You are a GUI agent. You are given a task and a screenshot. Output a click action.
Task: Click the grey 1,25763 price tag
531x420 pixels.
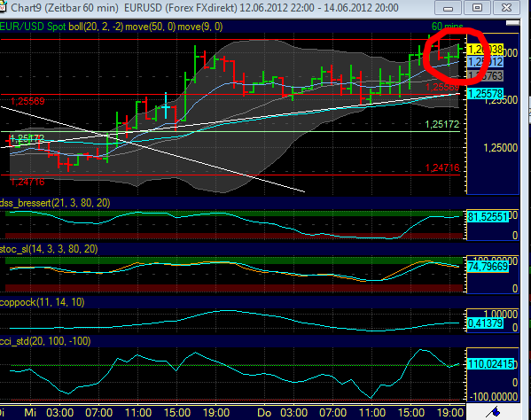pyautogui.click(x=485, y=76)
